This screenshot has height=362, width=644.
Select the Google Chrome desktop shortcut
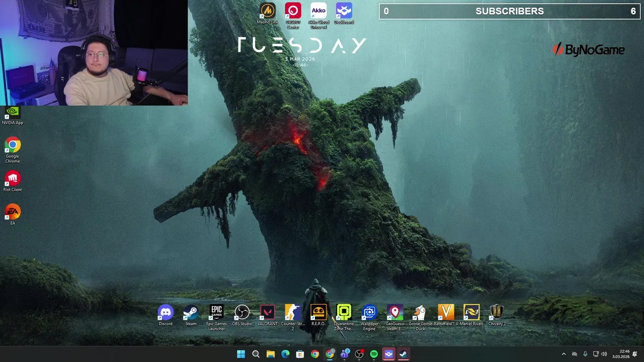(13, 151)
